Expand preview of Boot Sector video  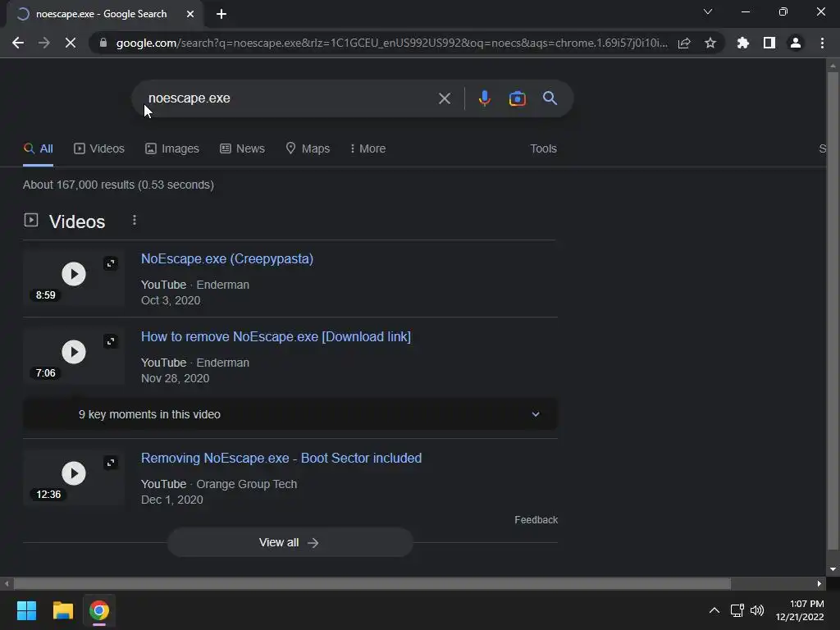coord(111,463)
